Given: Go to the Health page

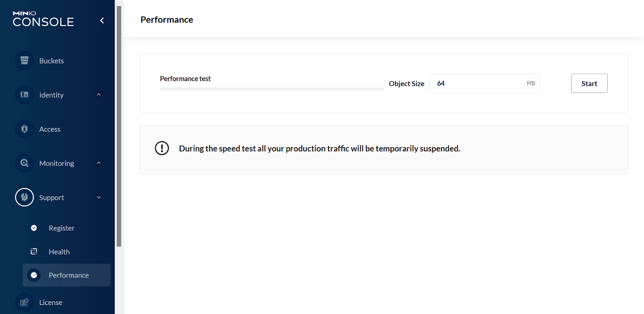Looking at the screenshot, I should coord(59,252).
